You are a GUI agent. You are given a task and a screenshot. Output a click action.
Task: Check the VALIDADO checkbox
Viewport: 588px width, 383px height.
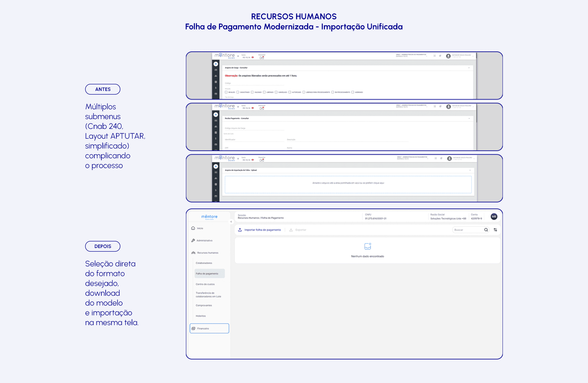(252, 92)
